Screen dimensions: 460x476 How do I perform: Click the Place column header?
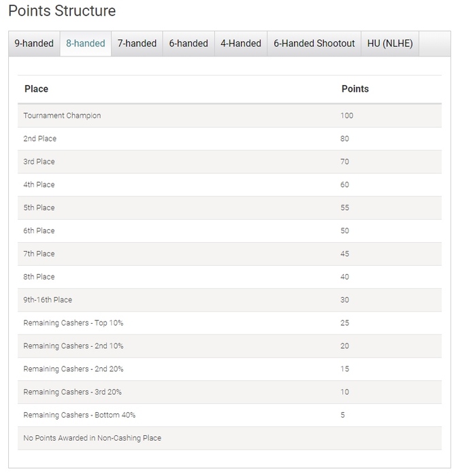click(x=37, y=89)
